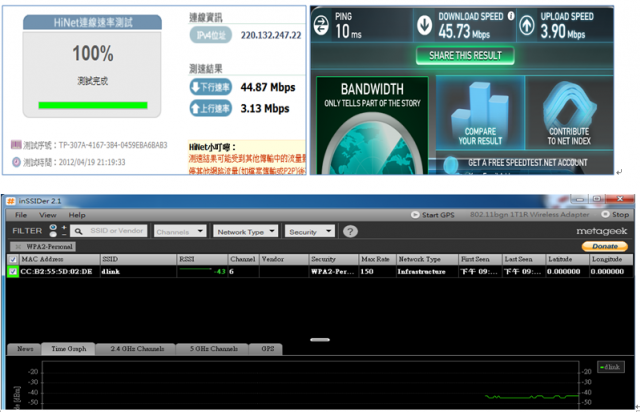Click the Stop scanning button
This screenshot has width=640, height=412.
click(615, 214)
